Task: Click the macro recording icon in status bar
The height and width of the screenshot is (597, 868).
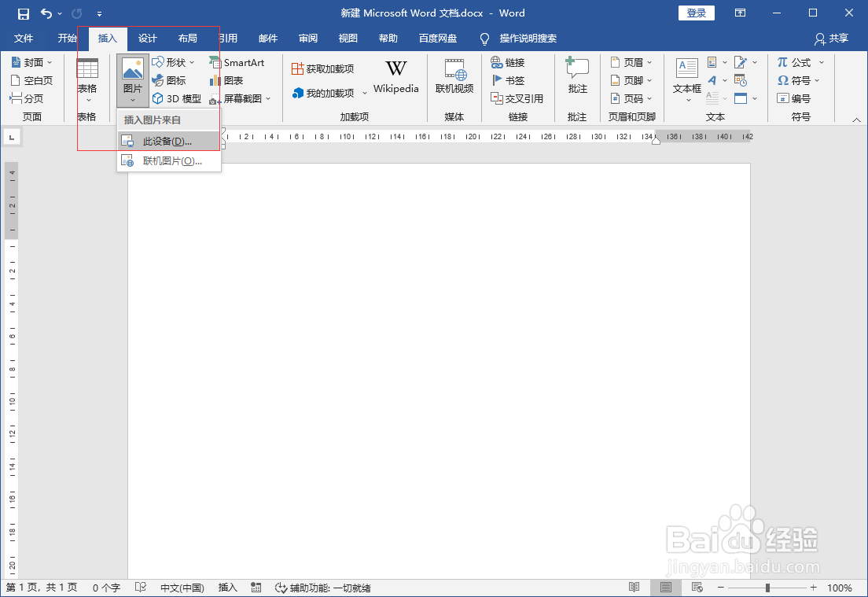Action: [256, 588]
